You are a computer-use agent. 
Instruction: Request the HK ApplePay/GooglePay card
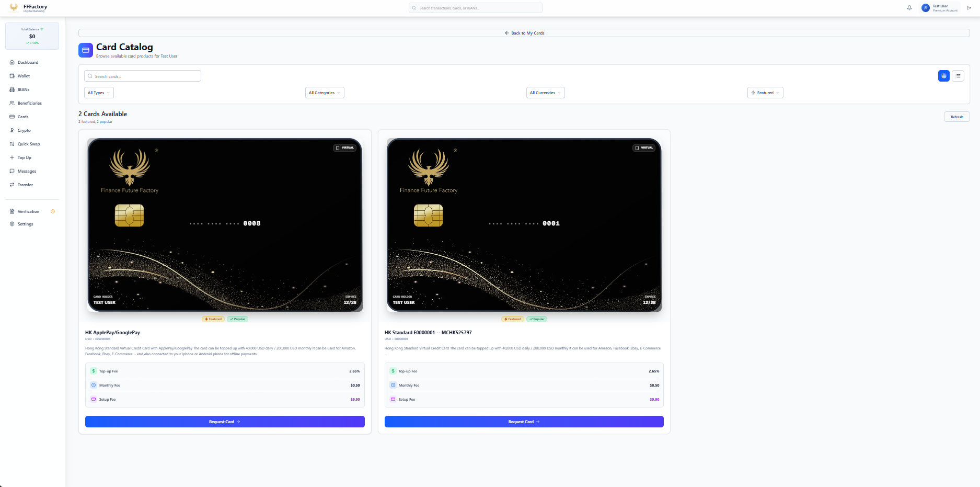pos(225,422)
